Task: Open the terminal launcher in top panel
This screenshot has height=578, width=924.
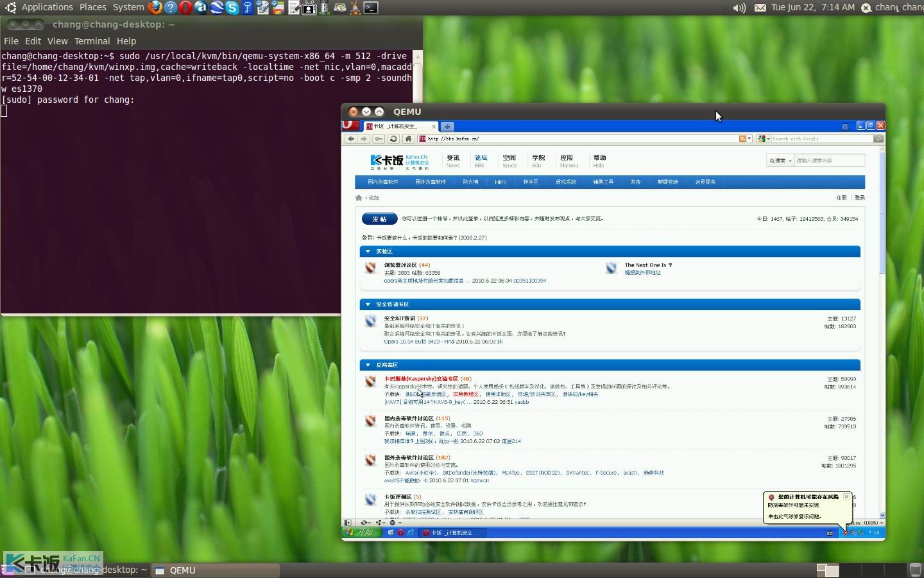Action: coord(371,8)
